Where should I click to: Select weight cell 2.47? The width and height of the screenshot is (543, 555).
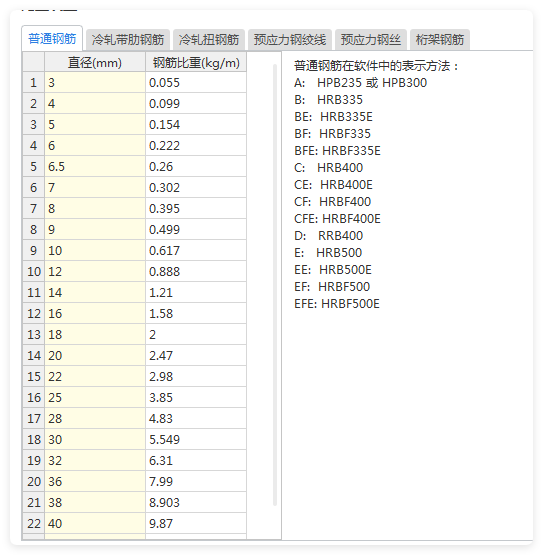(196, 355)
